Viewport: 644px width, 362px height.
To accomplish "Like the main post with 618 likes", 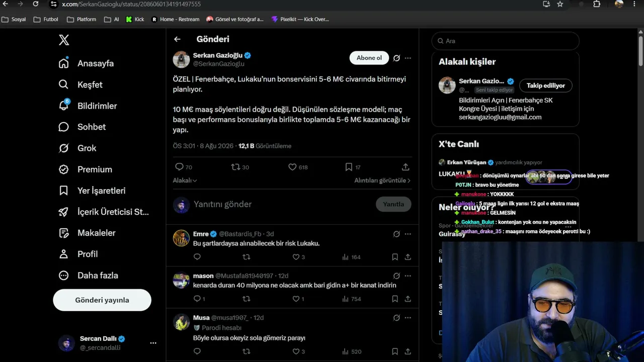I will click(292, 167).
